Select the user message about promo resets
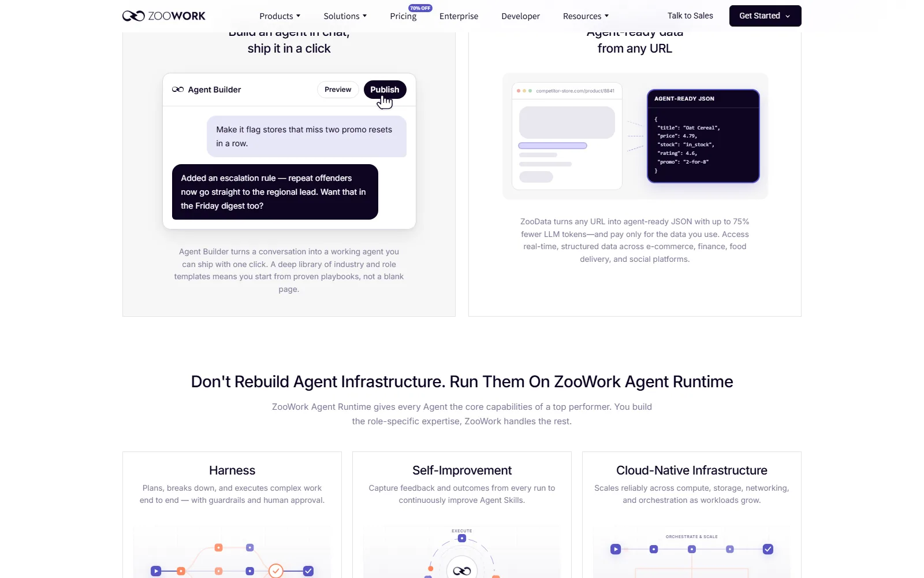 pyautogui.click(x=307, y=136)
